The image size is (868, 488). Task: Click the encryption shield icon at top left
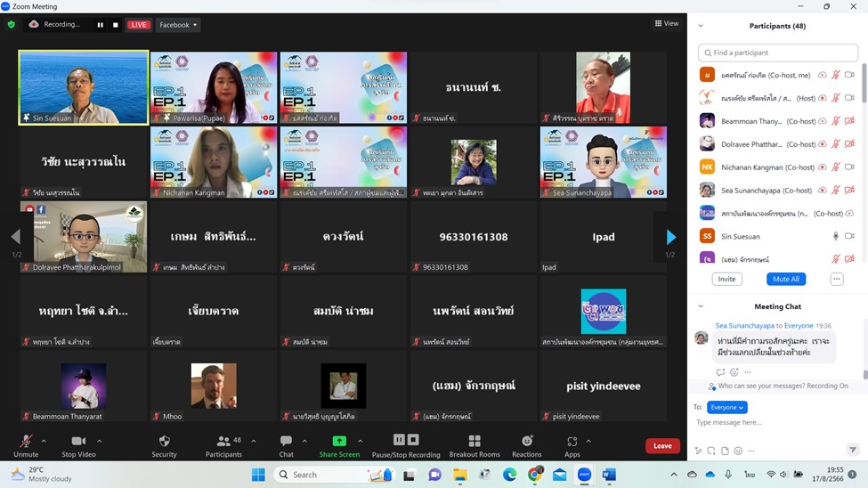pos(12,25)
